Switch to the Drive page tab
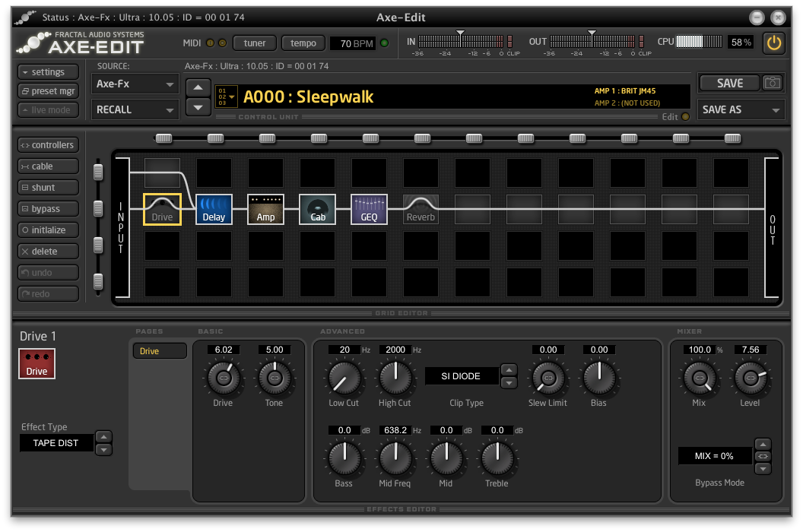The height and width of the screenshot is (532, 803). tap(160, 351)
